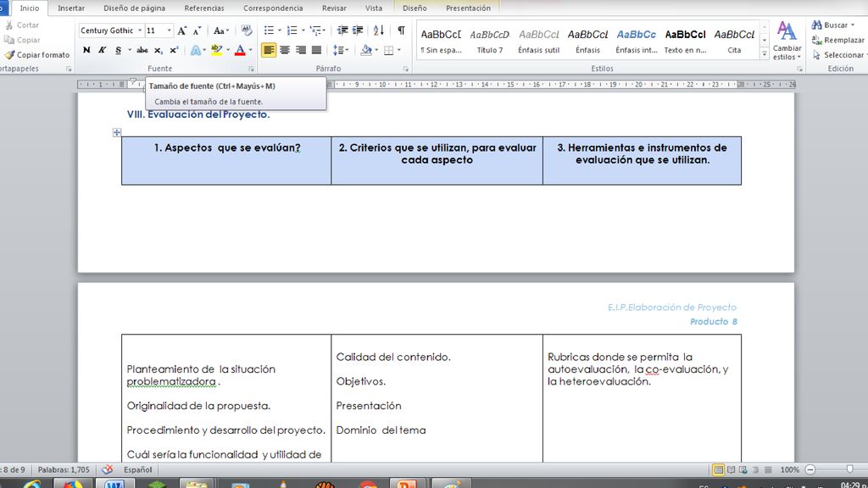Click Reemplazar button

point(838,40)
